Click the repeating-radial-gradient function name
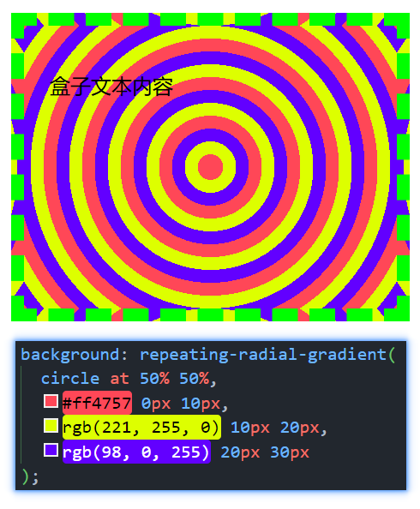420x509 pixels. tap(263, 354)
